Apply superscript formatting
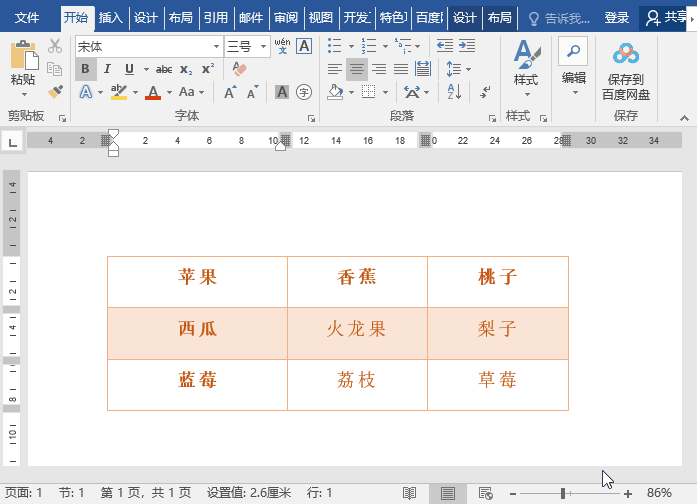 pos(208,69)
